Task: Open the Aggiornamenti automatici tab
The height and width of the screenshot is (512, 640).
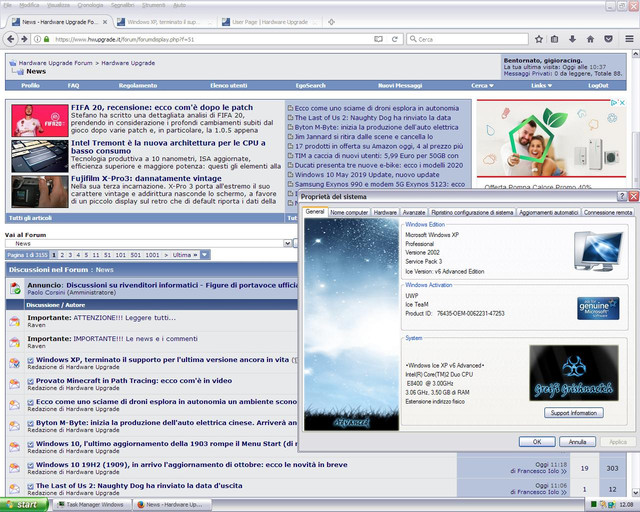Action: 549,212
